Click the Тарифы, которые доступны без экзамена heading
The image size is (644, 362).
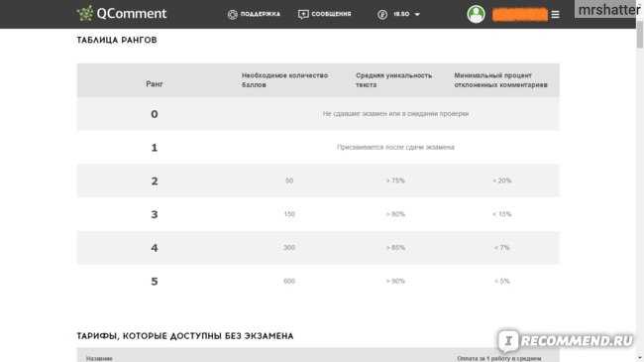tap(185, 336)
